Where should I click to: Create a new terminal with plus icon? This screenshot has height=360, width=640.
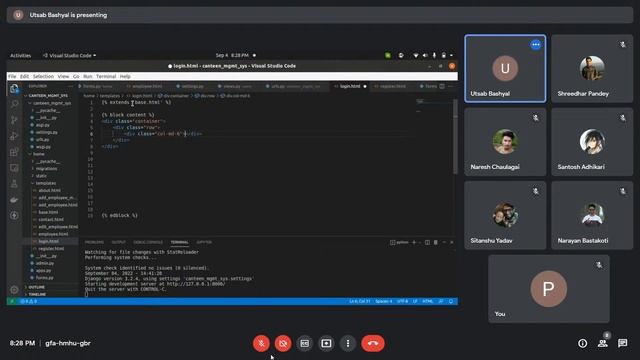[x=414, y=242]
